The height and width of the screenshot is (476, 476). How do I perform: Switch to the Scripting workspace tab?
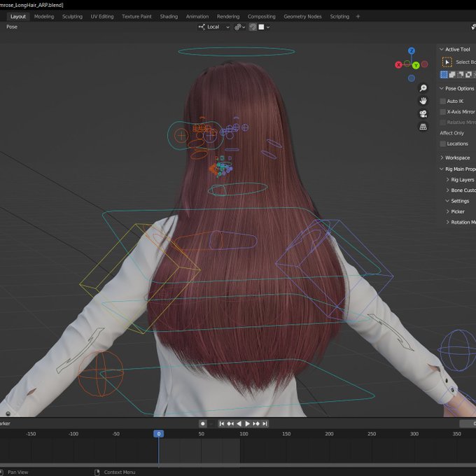[339, 16]
